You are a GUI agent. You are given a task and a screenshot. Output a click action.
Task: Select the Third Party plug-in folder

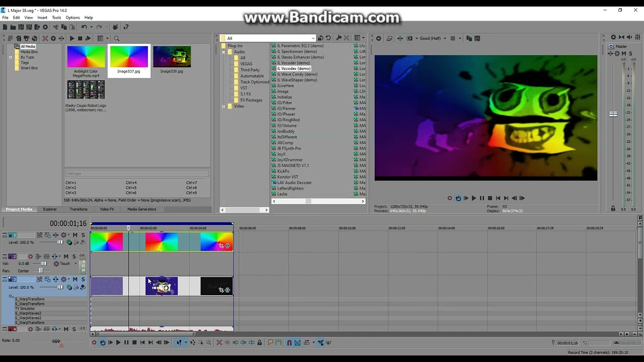pos(250,70)
